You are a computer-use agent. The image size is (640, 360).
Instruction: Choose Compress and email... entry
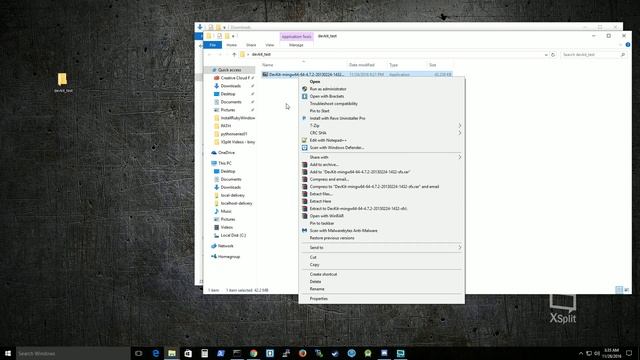329,179
